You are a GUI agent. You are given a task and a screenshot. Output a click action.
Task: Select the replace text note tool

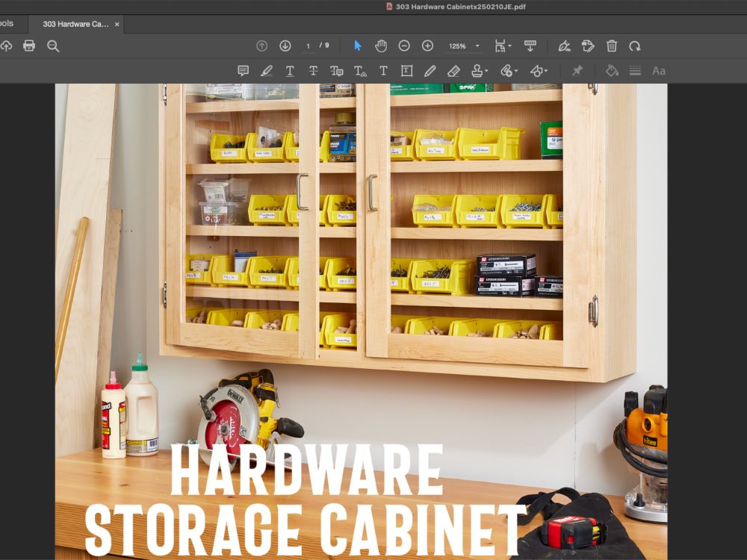[x=336, y=71]
